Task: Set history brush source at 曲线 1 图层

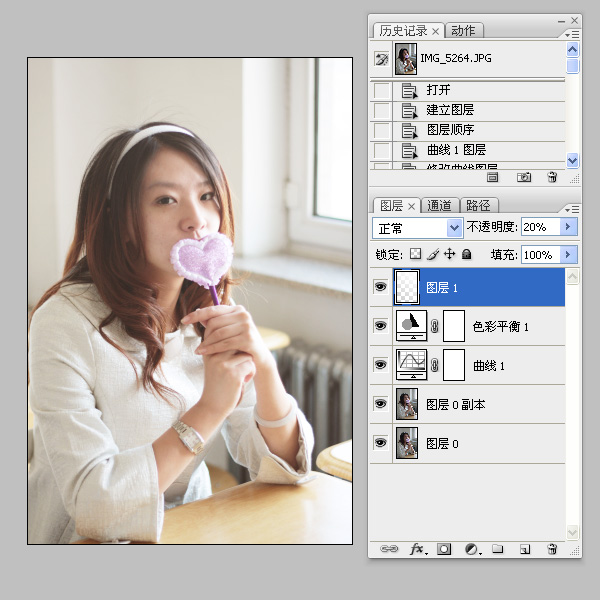Action: [382, 150]
